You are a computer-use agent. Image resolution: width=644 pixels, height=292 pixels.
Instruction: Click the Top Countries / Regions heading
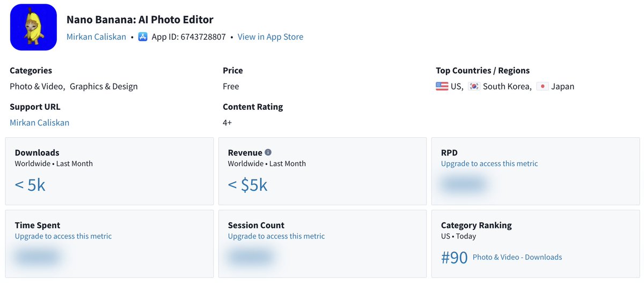(482, 70)
